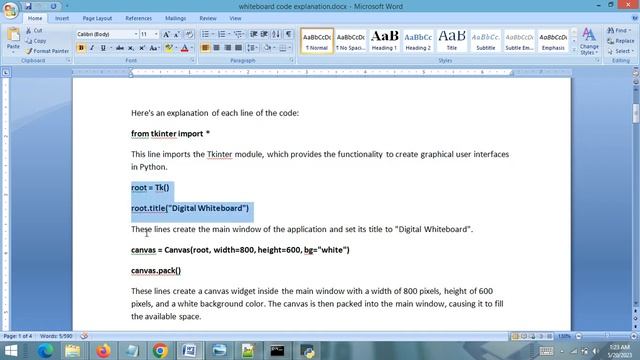Viewport: 640px width, 360px height.
Task: Align text left
Action: tap(205, 48)
